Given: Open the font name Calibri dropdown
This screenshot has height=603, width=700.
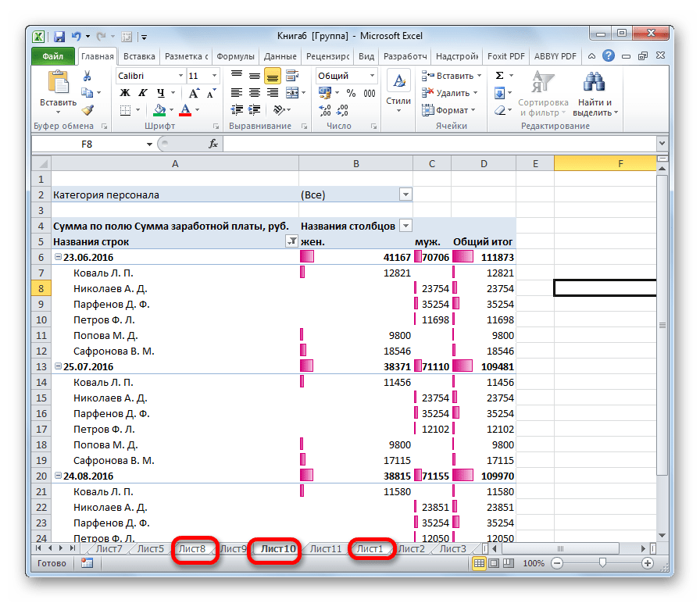Looking at the screenshot, I should [179, 76].
